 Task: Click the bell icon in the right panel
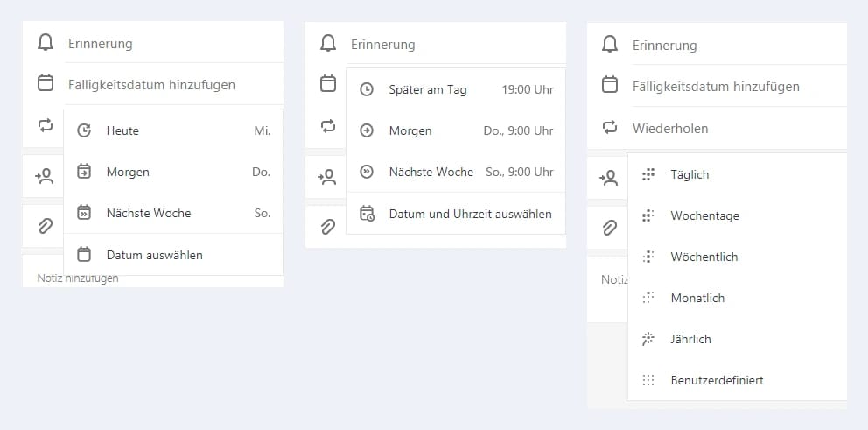pyautogui.click(x=610, y=44)
